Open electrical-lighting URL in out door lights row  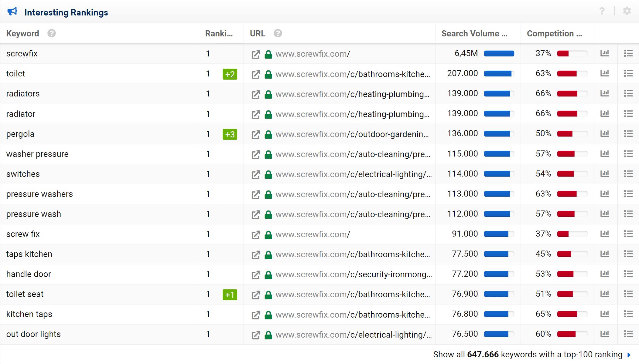pos(354,334)
